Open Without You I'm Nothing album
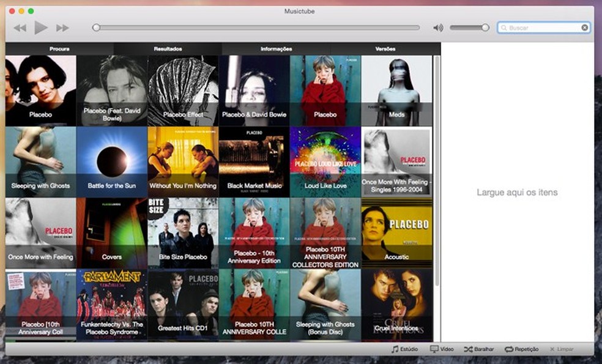The image size is (602, 364). pos(183,162)
